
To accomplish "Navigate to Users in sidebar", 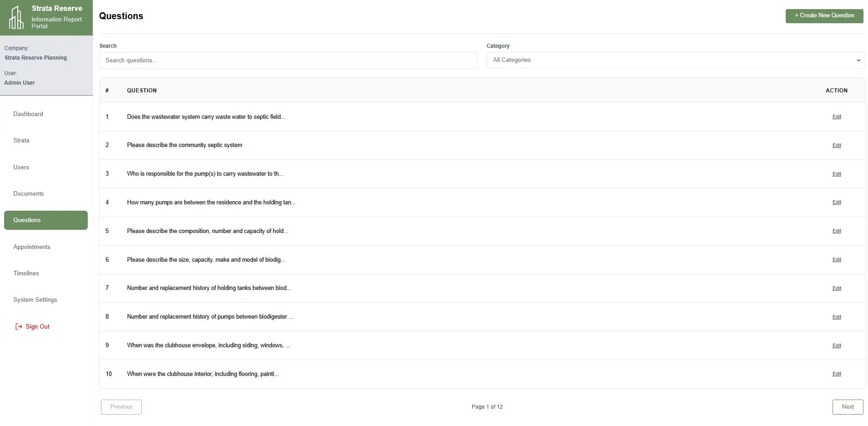I will coord(21,167).
